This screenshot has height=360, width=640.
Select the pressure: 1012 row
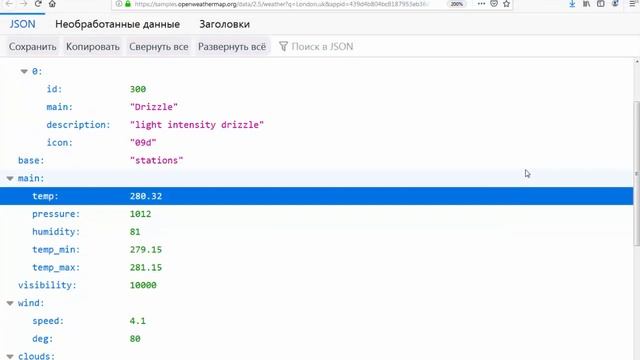(317, 214)
